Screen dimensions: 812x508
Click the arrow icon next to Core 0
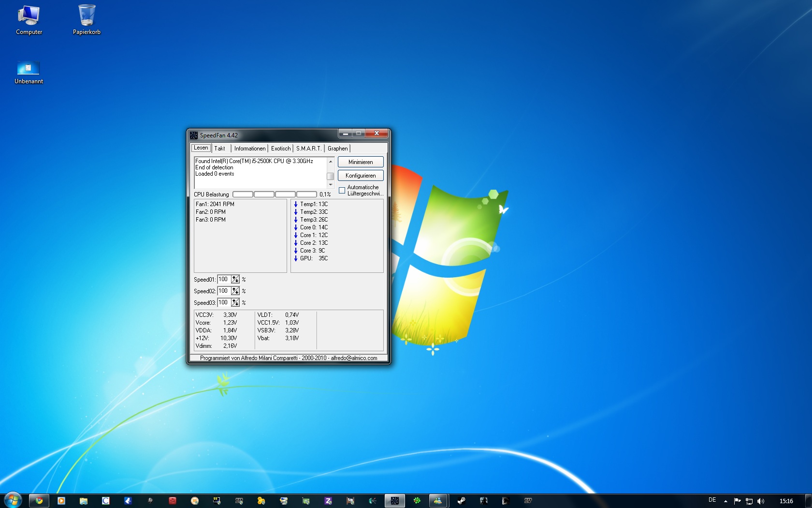296,227
